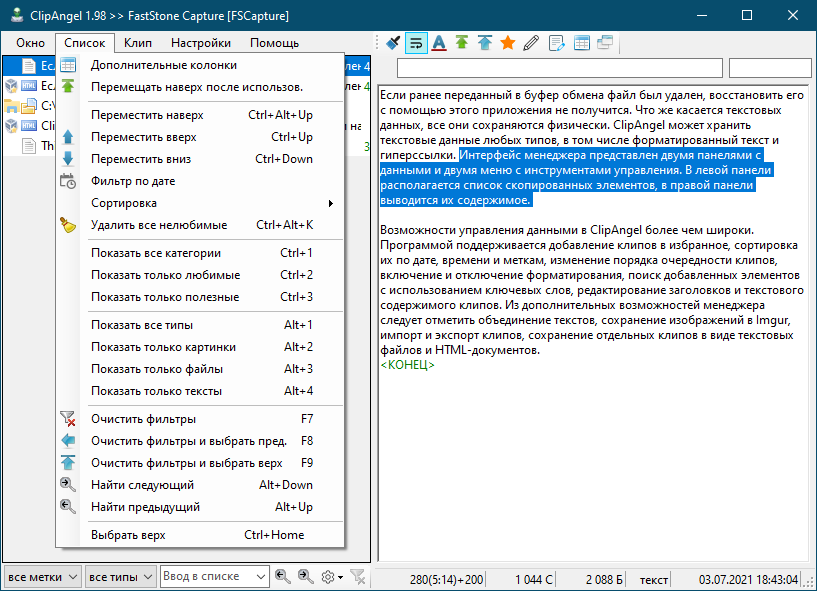Image resolution: width=817 pixels, height=591 pixels.
Task: Click the '1 044 С' status bar value
Action: click(534, 580)
